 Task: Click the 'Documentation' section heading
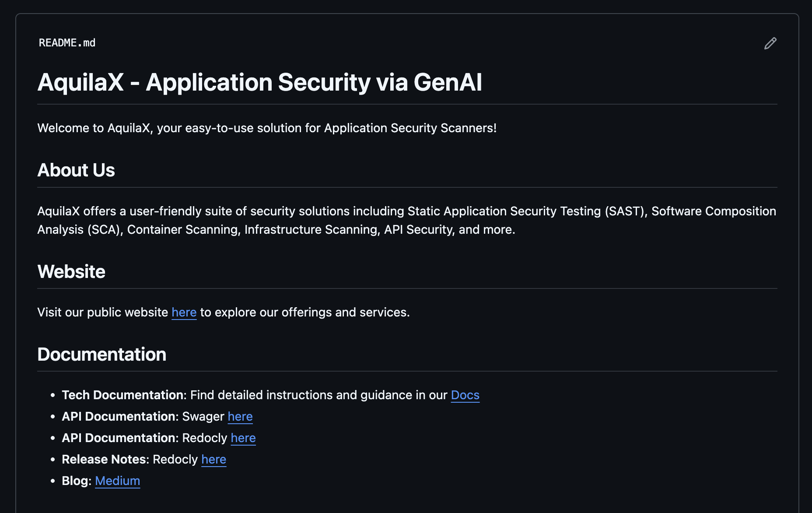tap(101, 355)
